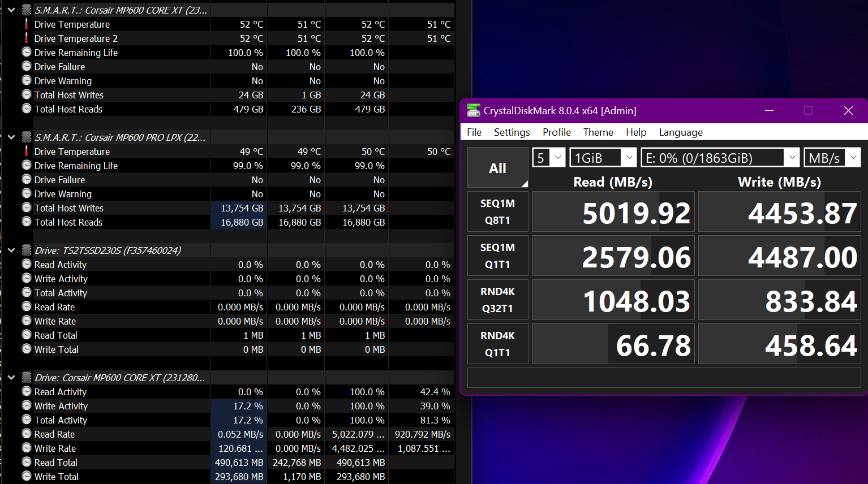The width and height of the screenshot is (868, 484).
Task: Start the SEQ1M Q8T1 test
Action: 498,211
